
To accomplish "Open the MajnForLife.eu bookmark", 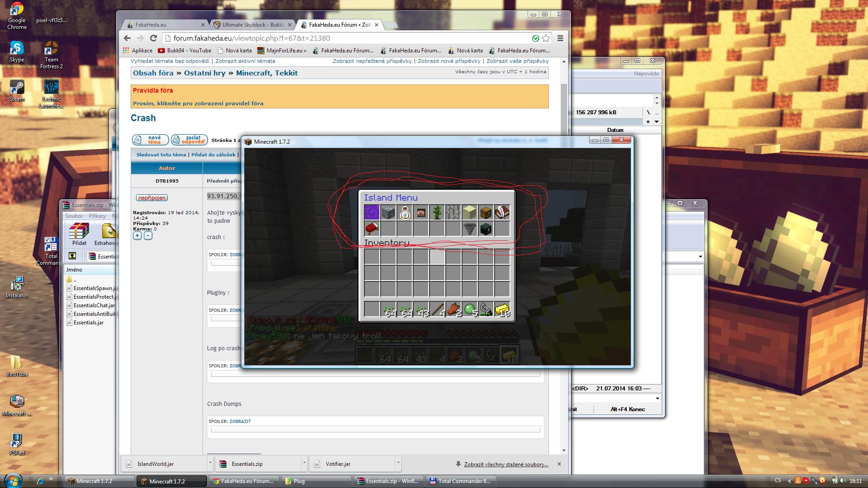I will point(282,51).
